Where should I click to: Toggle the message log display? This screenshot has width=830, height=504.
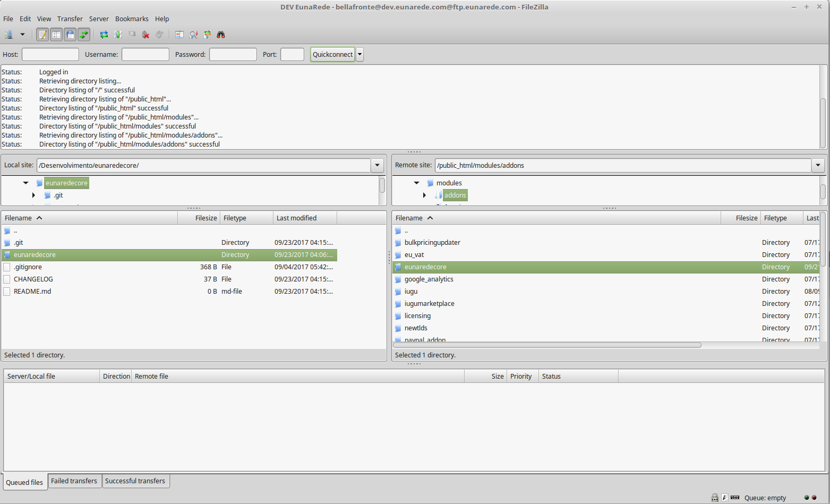point(42,35)
